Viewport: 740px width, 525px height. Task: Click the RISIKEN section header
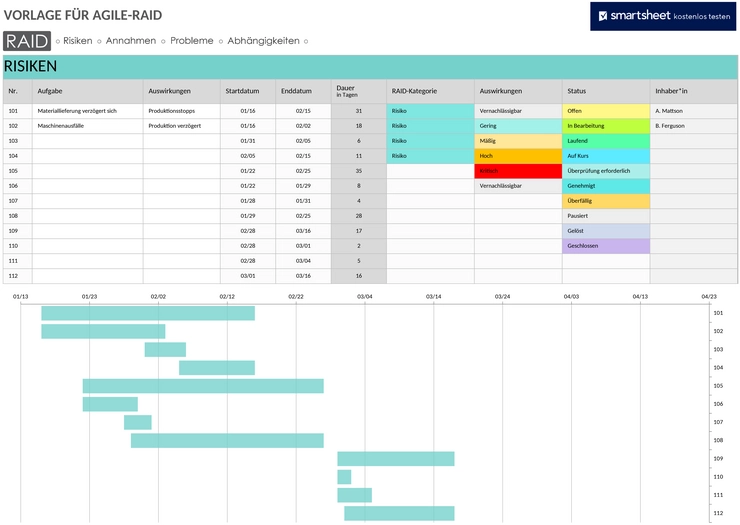(370, 67)
